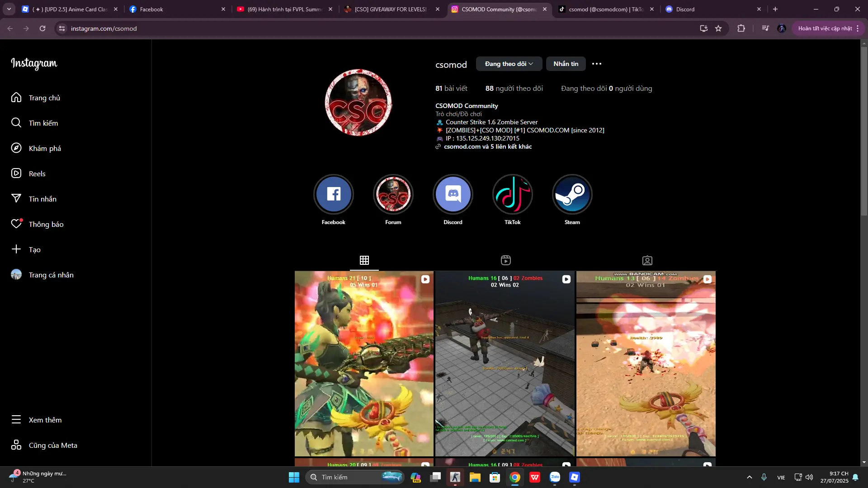
Task: Open the three-dot profile options menu
Action: (x=597, y=64)
